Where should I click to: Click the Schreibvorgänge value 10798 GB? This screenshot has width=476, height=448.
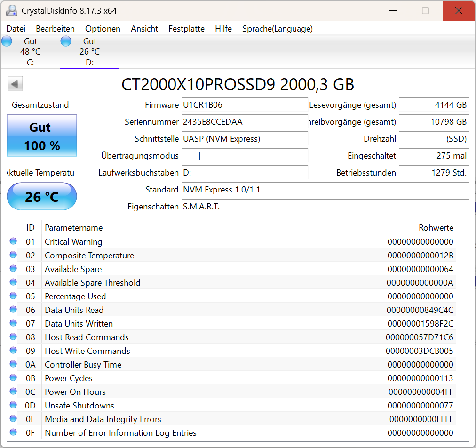tap(434, 122)
